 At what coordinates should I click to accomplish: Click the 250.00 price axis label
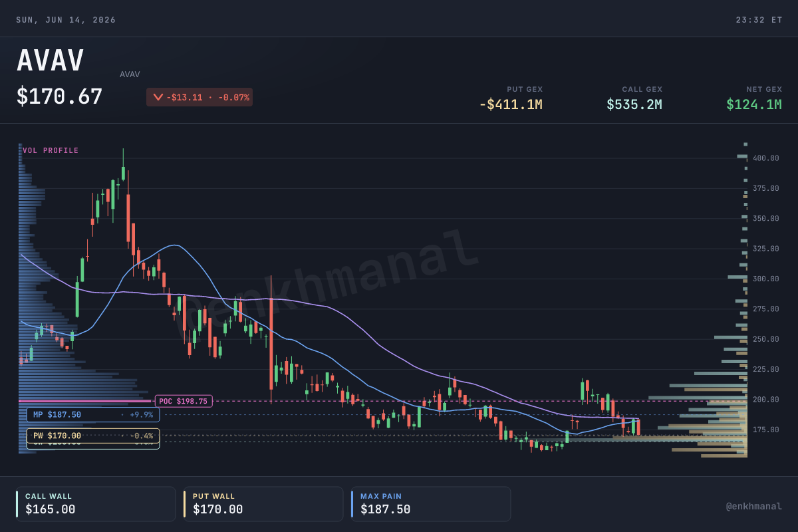(x=766, y=339)
